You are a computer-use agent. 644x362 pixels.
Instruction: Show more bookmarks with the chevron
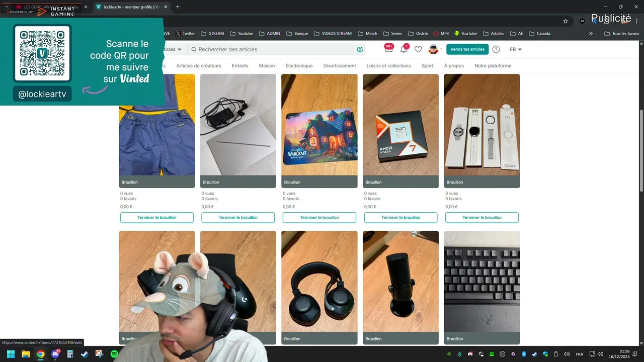(x=591, y=34)
